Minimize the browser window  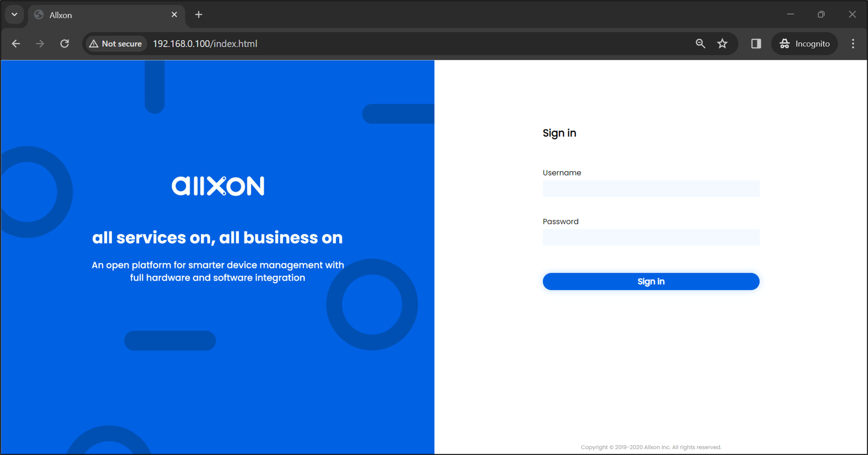(x=790, y=14)
